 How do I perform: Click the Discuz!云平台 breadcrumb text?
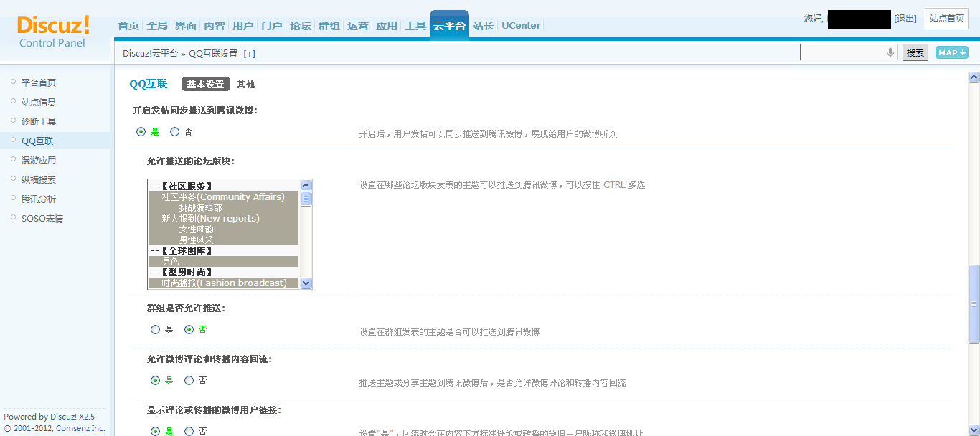point(150,54)
